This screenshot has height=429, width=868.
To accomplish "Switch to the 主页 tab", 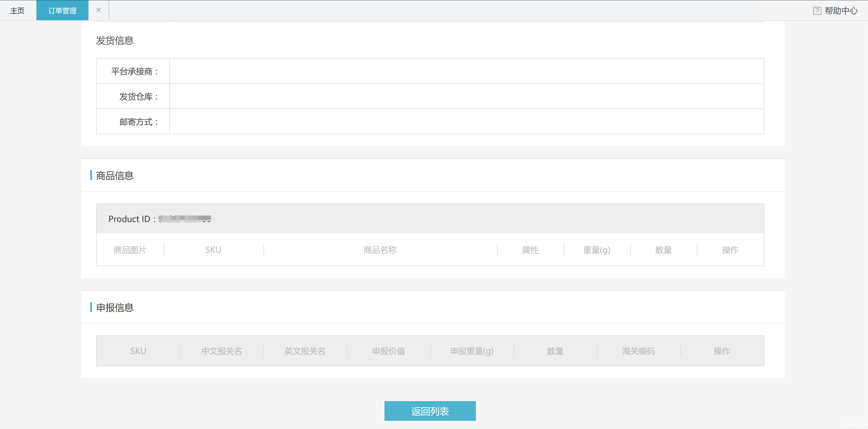I will [18, 11].
